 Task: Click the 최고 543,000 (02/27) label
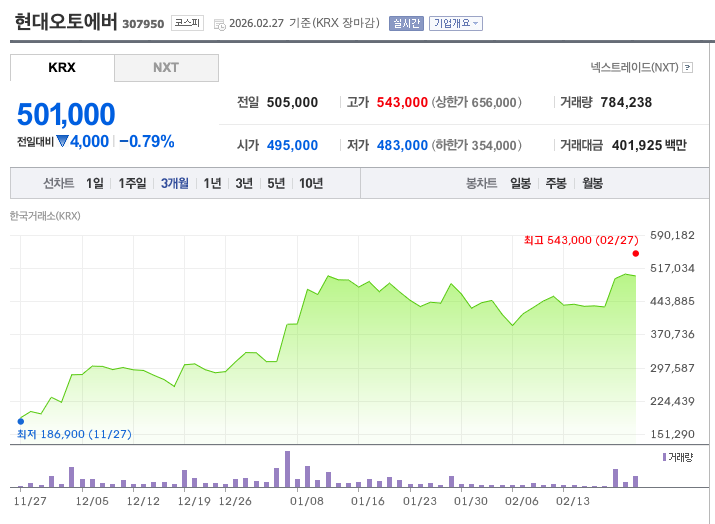(x=581, y=240)
